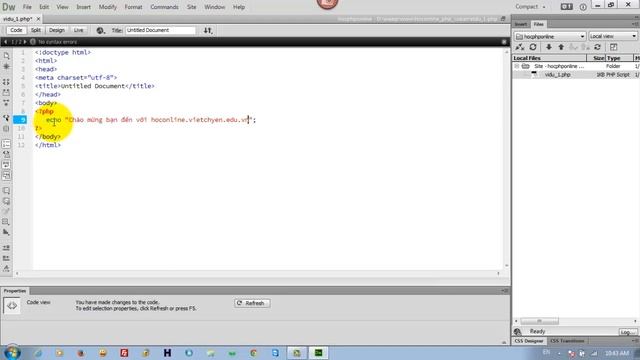This screenshot has height=360, width=640.
Task: Click the Refresh icon in Files panel
Action: [533, 47]
